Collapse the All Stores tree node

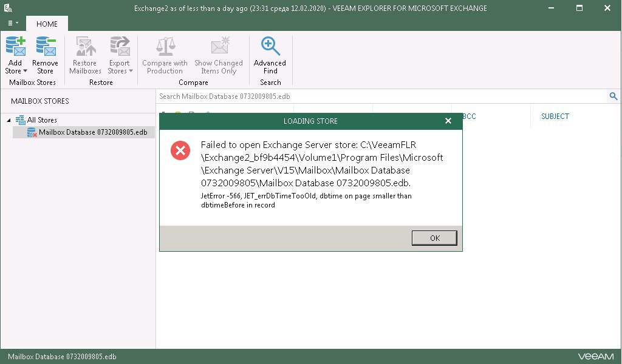pos(9,120)
